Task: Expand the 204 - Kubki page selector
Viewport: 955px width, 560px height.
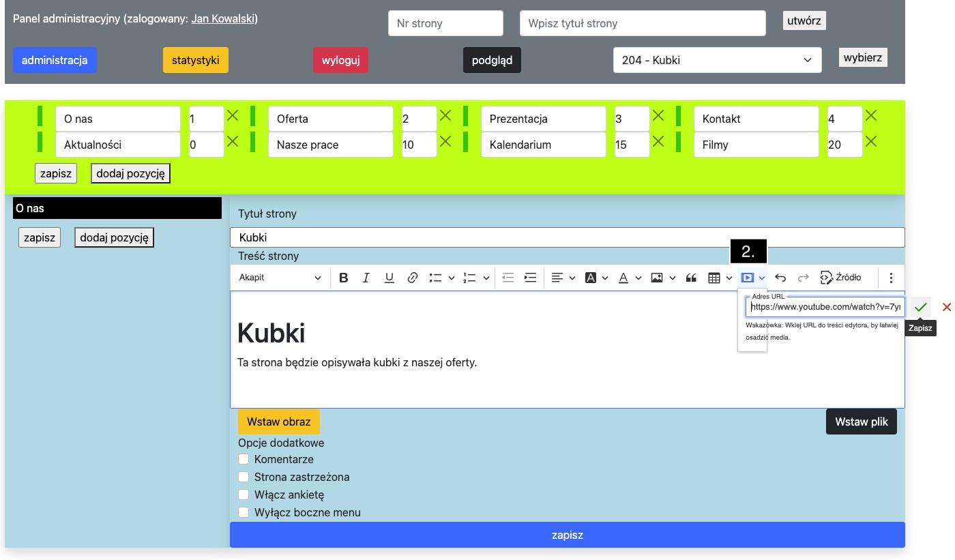Action: coord(717,60)
